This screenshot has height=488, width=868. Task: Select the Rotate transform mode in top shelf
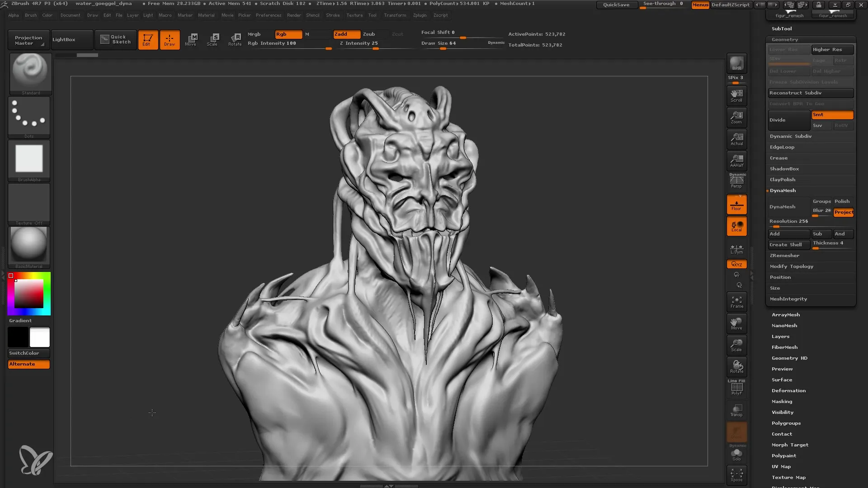[235, 39]
